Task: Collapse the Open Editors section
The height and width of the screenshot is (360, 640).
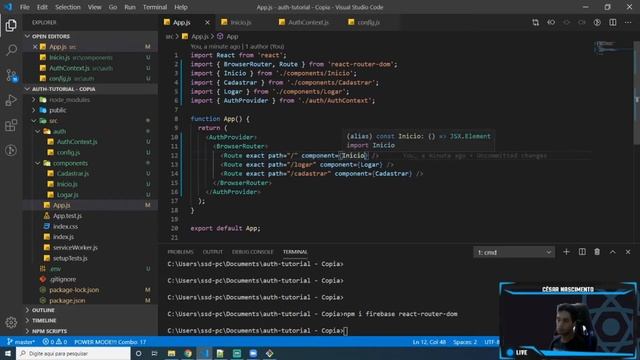Action: pyautogui.click(x=27, y=36)
